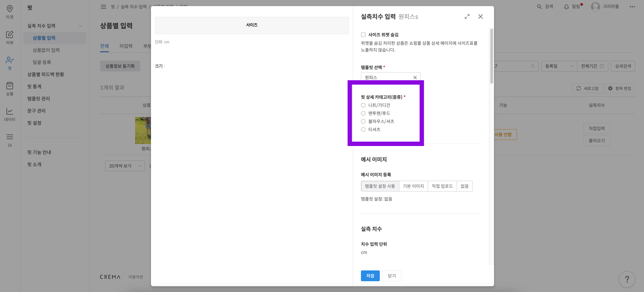Choose 기본 이미지 for example image

point(413,186)
